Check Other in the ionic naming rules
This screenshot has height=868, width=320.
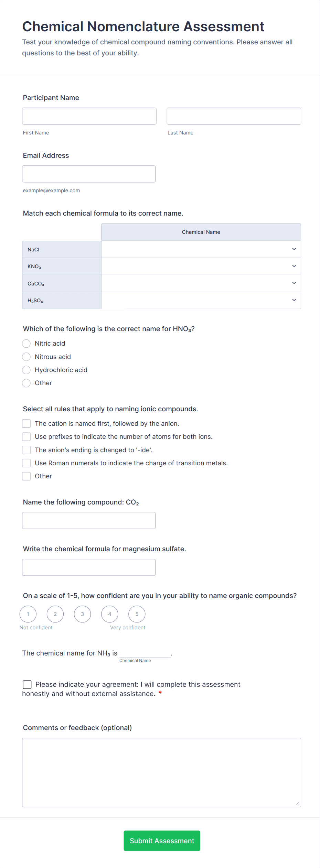pos(26,476)
